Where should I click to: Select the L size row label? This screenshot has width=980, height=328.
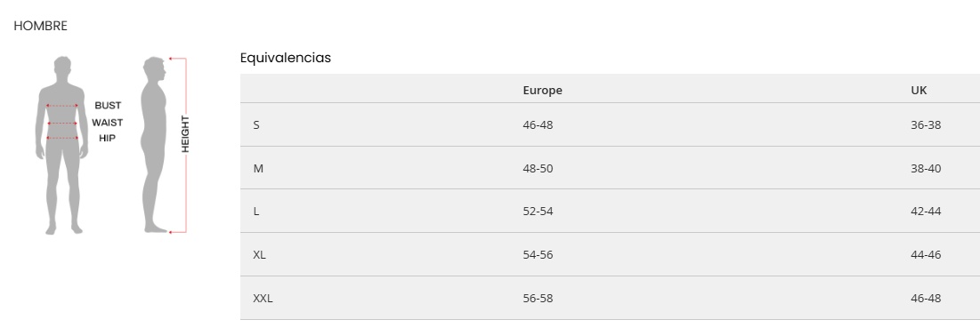pyautogui.click(x=256, y=212)
